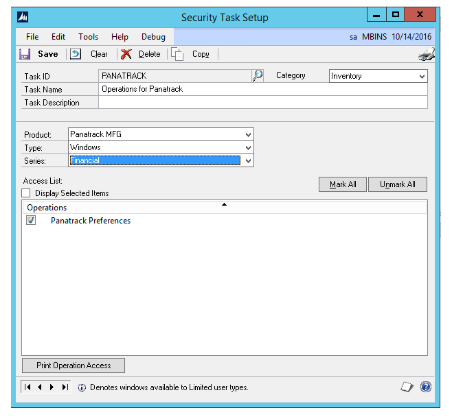The width and height of the screenshot is (449, 416).
Task: Click the Save text label in toolbar
Action: 48,54
